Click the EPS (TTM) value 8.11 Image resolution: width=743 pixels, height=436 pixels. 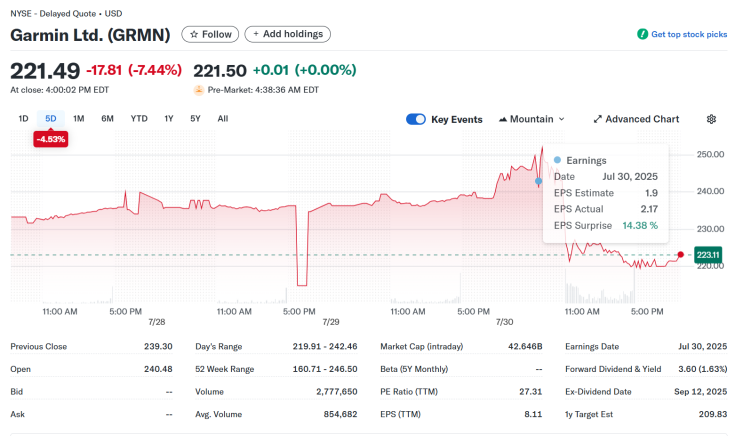[x=533, y=414]
